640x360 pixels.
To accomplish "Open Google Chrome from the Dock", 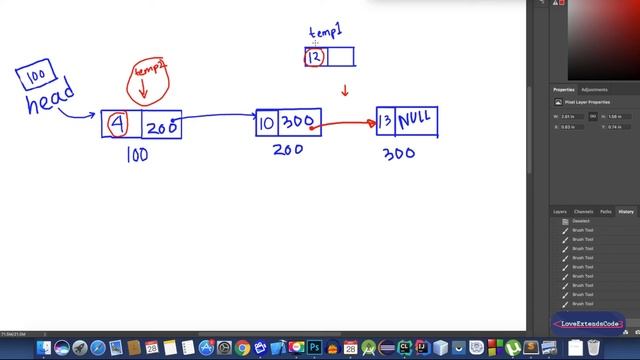I will 242,348.
